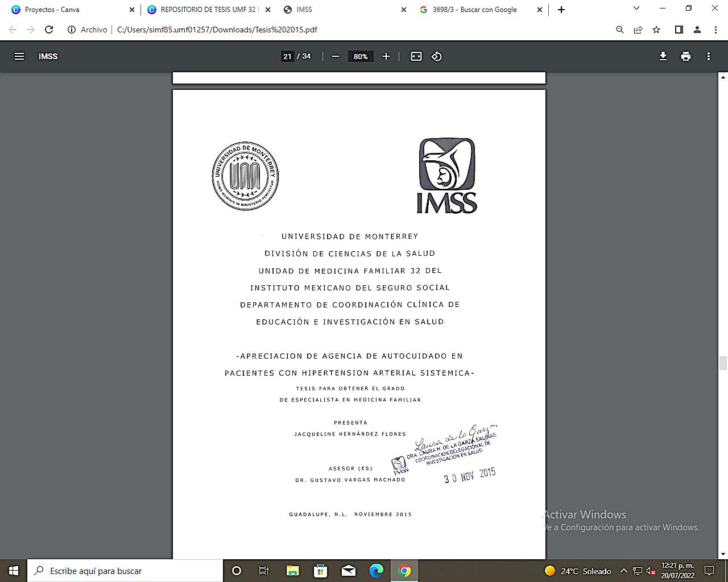Close the Buscar con Google tab

tap(540, 10)
